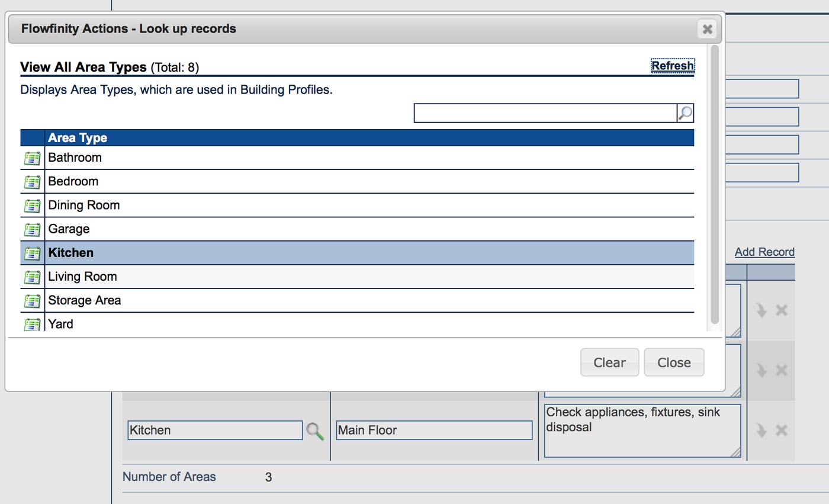Click delete X in the Kitchen row
Screen dimensions: 829x504
tap(782, 430)
